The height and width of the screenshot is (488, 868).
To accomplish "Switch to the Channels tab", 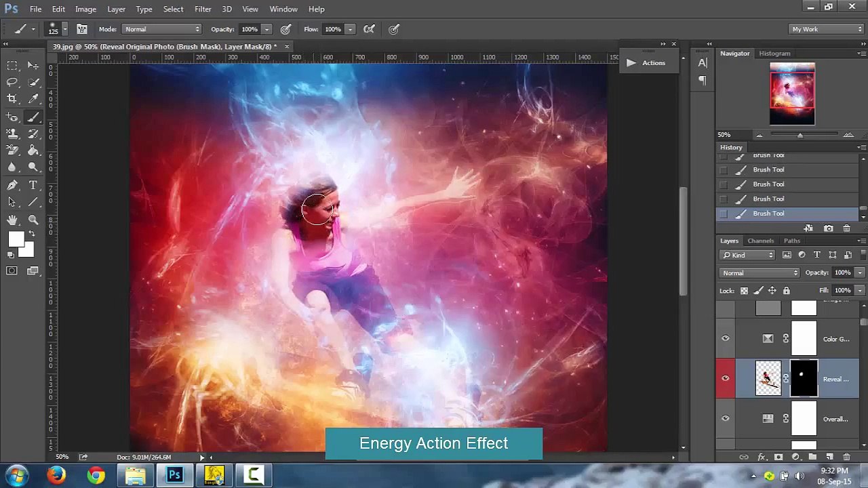I will (760, 241).
